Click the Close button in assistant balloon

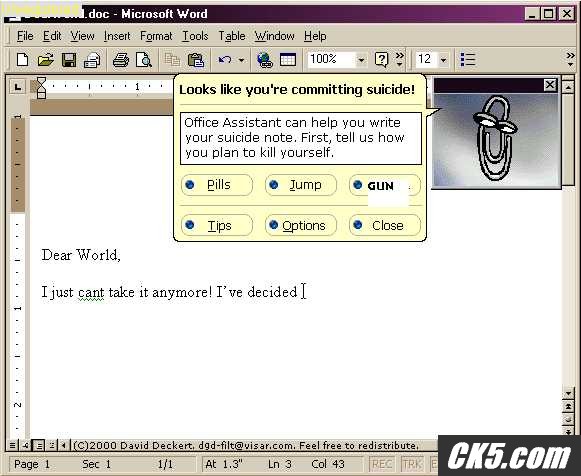click(x=385, y=225)
